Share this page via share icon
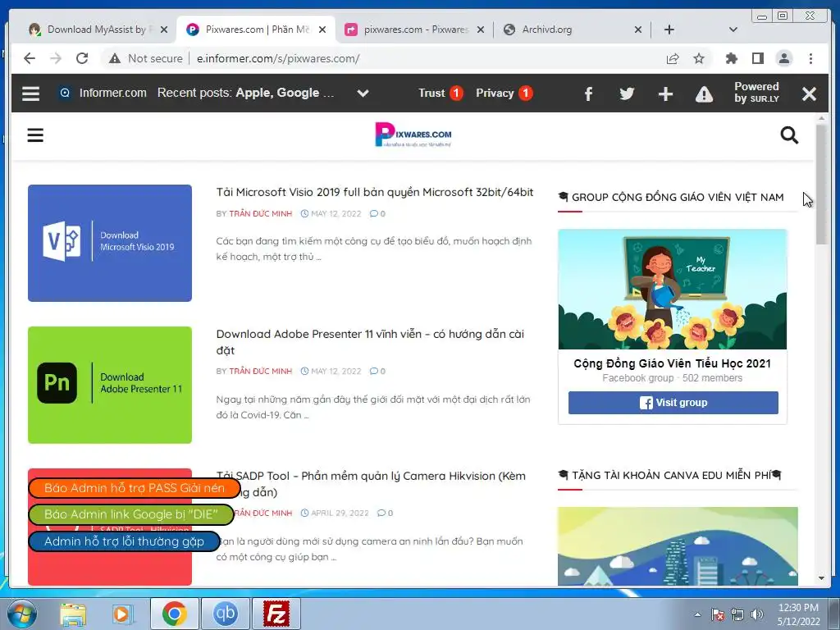Viewport: 840px width, 630px height. coord(673,58)
